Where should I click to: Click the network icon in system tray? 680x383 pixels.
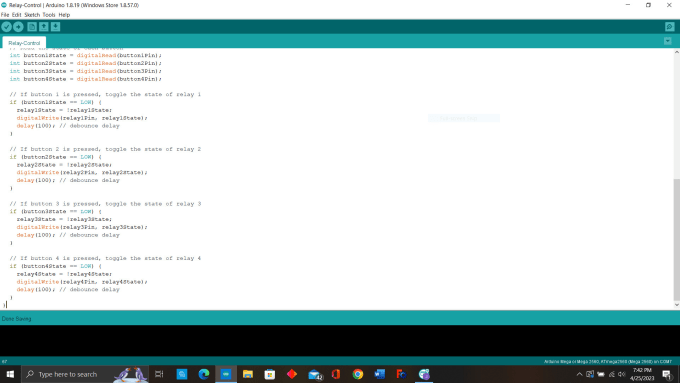pyautogui.click(x=611, y=374)
